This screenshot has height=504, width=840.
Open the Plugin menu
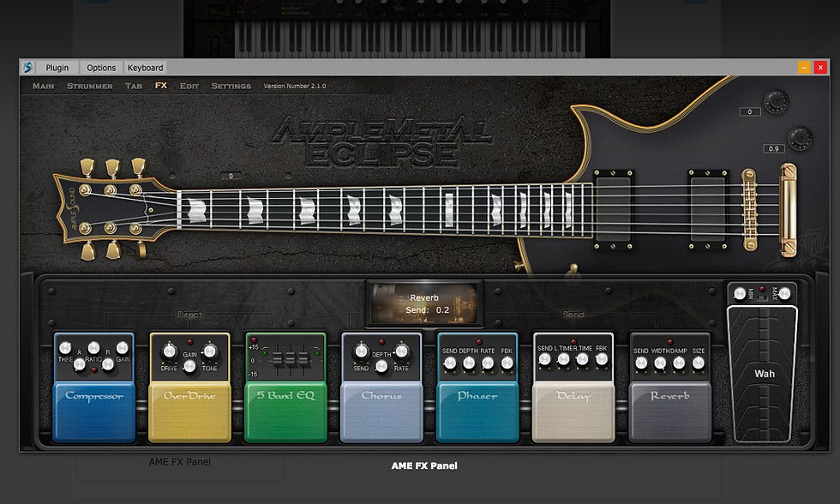point(57,68)
